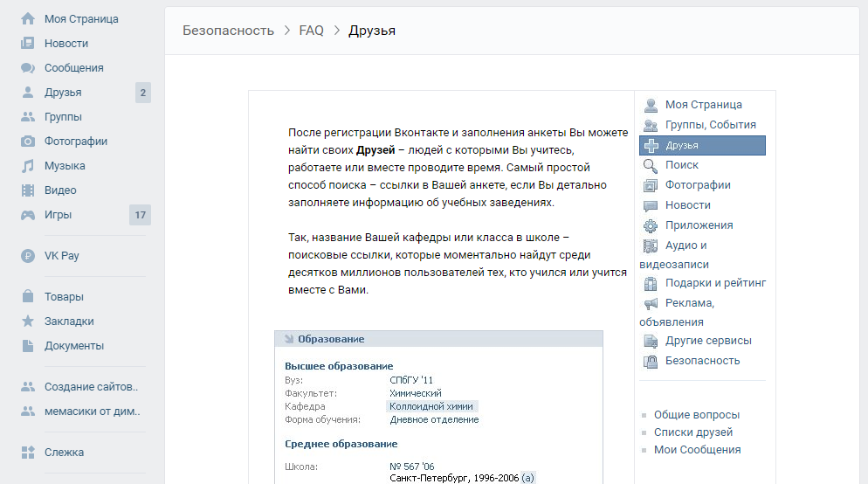Click the (а) class letter link
Viewport: 868px width, 484px height.
coord(528,478)
